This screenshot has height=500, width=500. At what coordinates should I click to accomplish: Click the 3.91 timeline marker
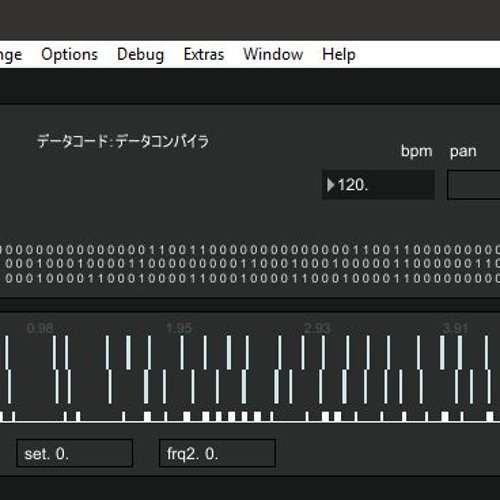[455, 328]
